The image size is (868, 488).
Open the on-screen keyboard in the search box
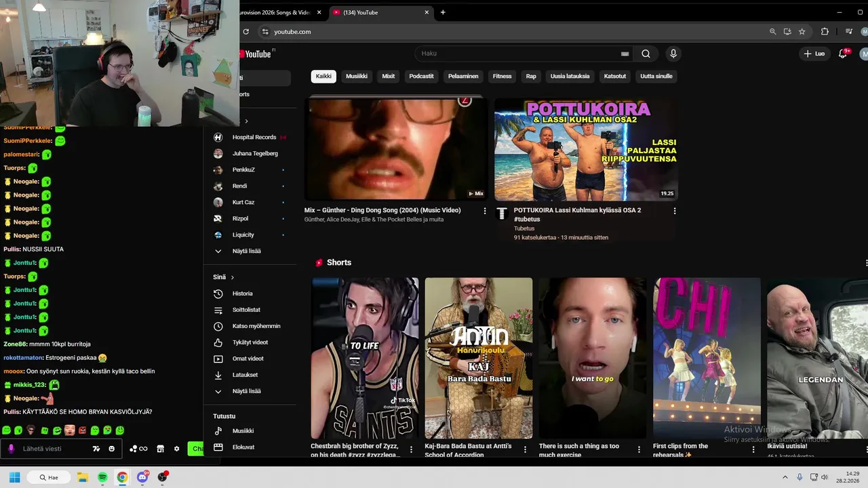pos(625,54)
